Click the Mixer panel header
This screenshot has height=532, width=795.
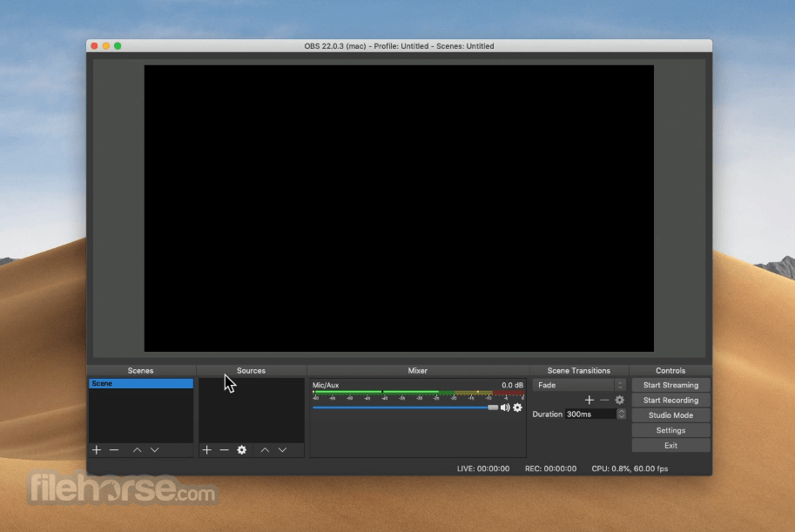click(x=418, y=371)
